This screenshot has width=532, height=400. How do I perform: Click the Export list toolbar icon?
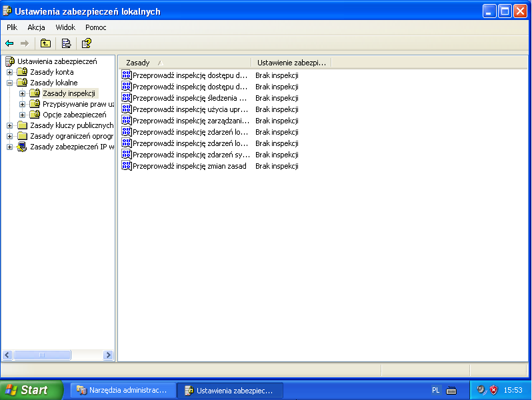(x=66, y=43)
